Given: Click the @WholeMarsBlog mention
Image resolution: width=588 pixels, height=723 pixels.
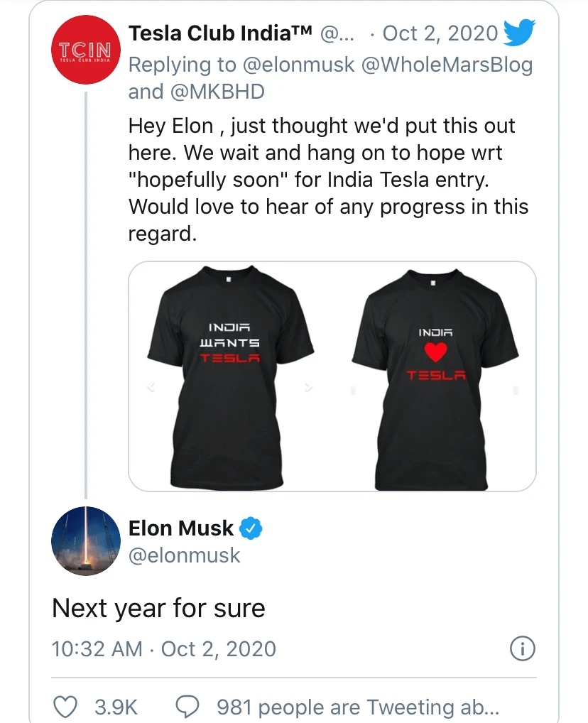Looking at the screenshot, I should (x=449, y=65).
